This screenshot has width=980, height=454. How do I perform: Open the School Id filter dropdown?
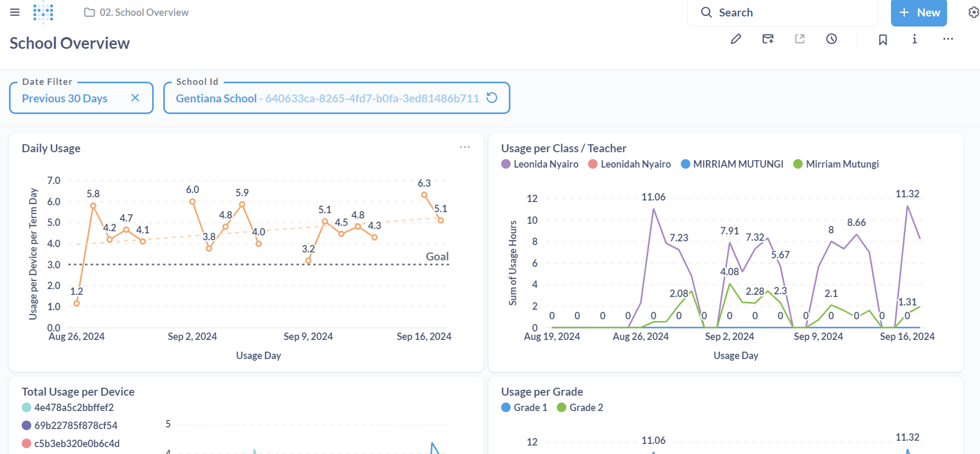pyautogui.click(x=327, y=98)
